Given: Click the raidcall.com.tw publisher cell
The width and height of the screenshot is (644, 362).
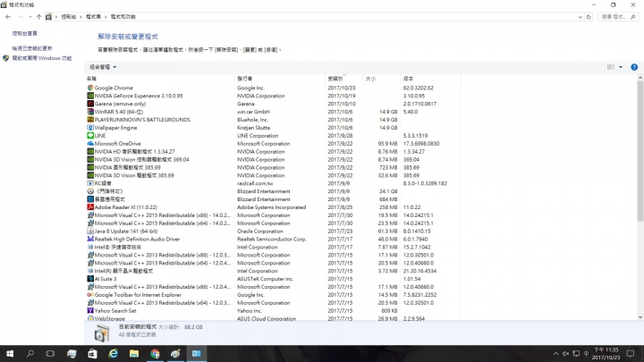Looking at the screenshot, I should click(255, 183).
